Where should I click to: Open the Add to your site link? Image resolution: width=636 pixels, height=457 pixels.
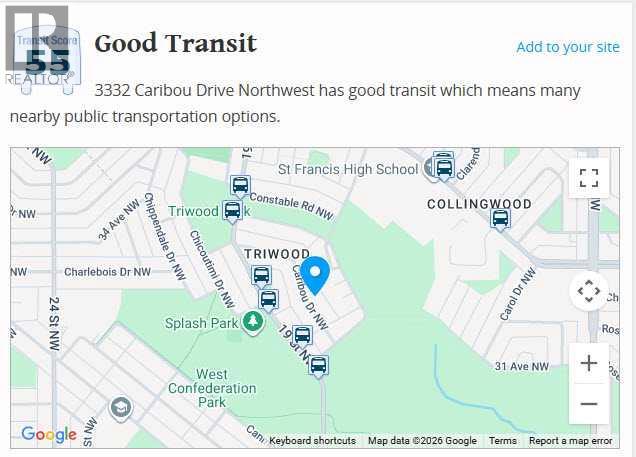point(567,47)
